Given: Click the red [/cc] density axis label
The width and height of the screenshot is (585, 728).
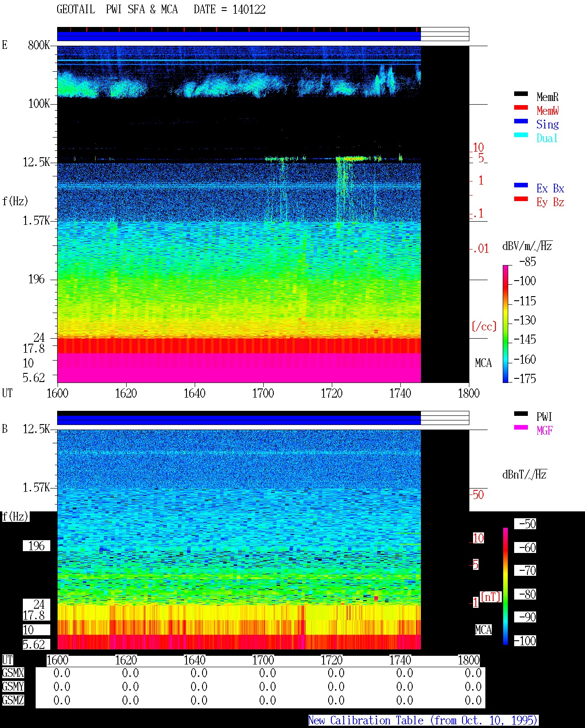Looking at the screenshot, I should pyautogui.click(x=484, y=326).
